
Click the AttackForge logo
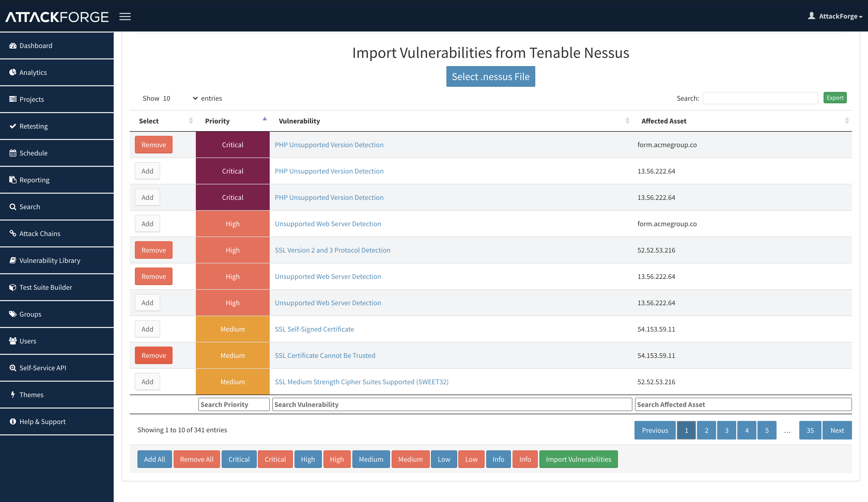[x=57, y=17]
